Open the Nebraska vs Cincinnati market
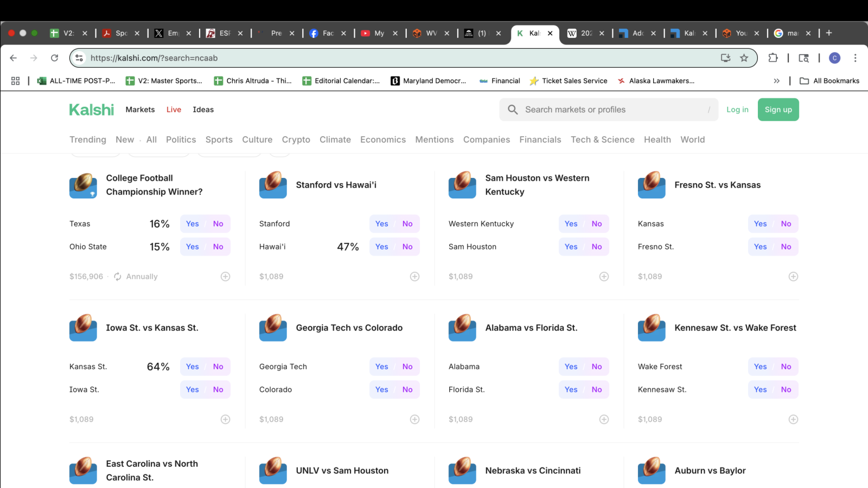The image size is (868, 488). pyautogui.click(x=533, y=471)
